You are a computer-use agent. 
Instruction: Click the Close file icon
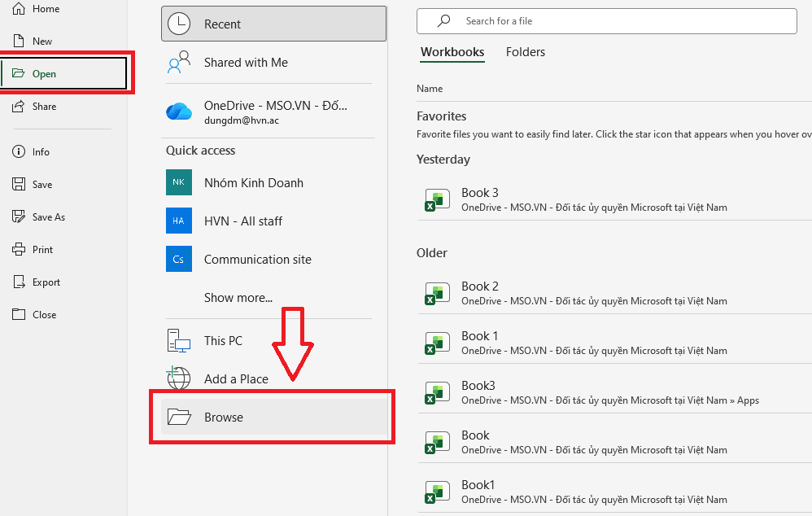pyautogui.click(x=19, y=314)
